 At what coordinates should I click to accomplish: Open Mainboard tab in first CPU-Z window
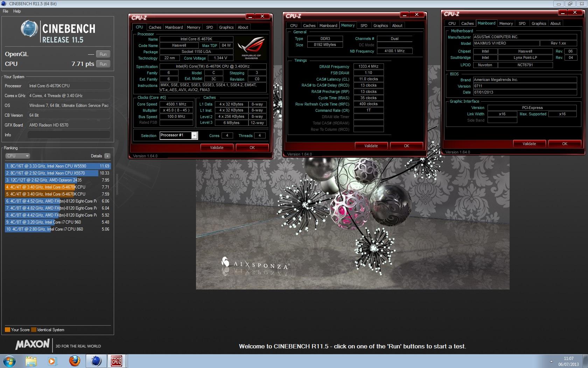coord(174,27)
